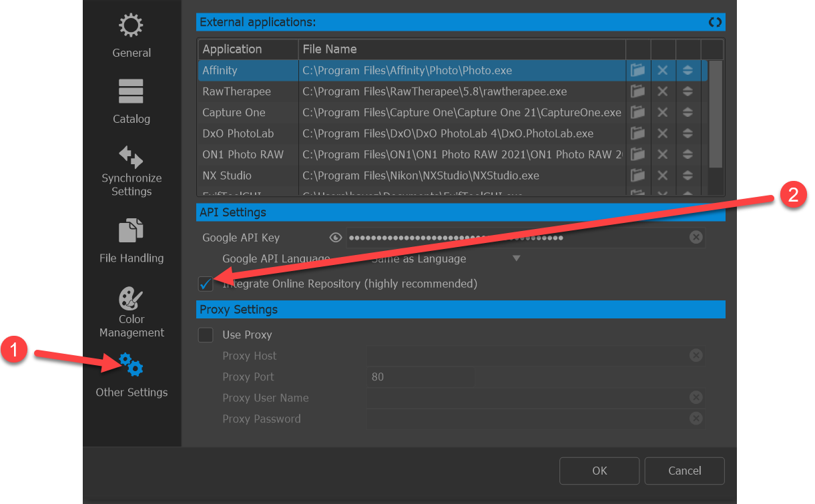Clear the Google API Key field
The image size is (815, 504).
(x=696, y=238)
